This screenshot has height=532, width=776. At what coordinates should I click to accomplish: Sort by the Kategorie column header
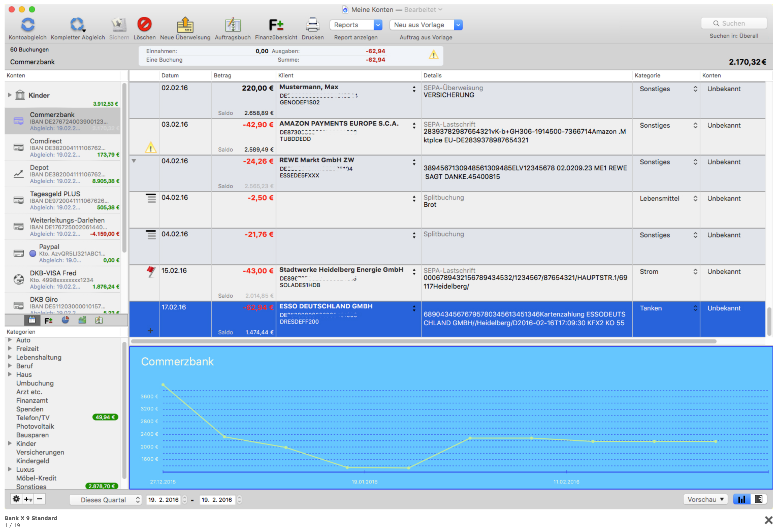click(666, 75)
